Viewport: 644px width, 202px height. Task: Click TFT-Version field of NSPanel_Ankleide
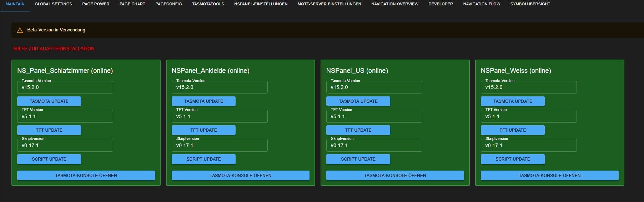pos(220,116)
